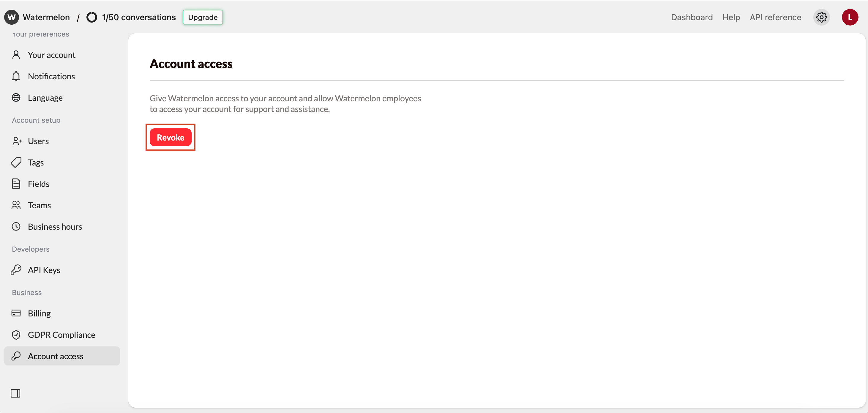Click the Tags label icon
Viewport: 868px width, 413px height.
tap(16, 163)
